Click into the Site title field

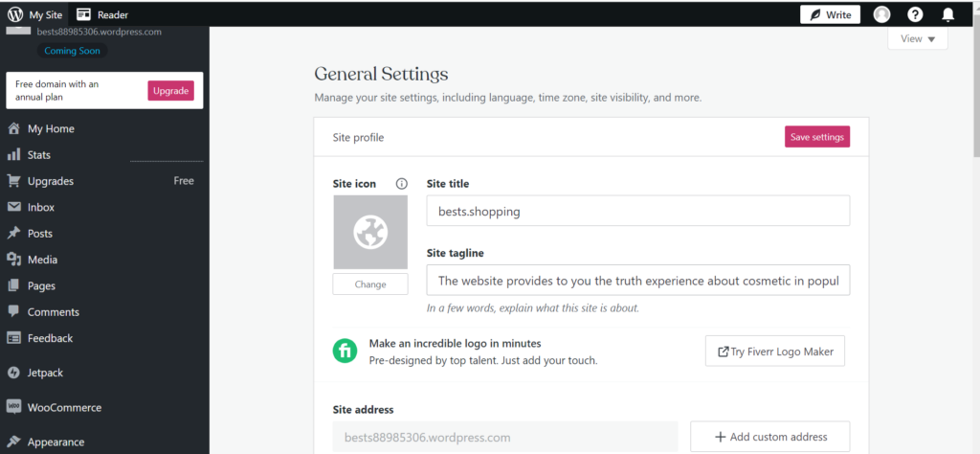point(638,211)
